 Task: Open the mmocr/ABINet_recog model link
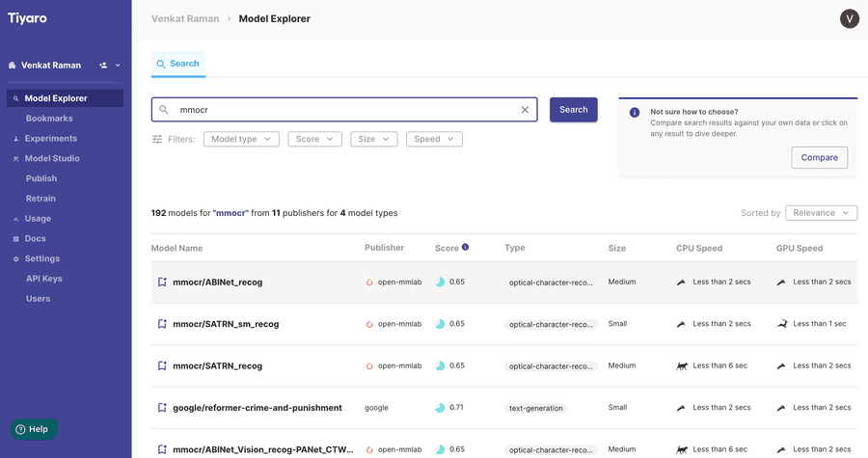click(x=218, y=283)
